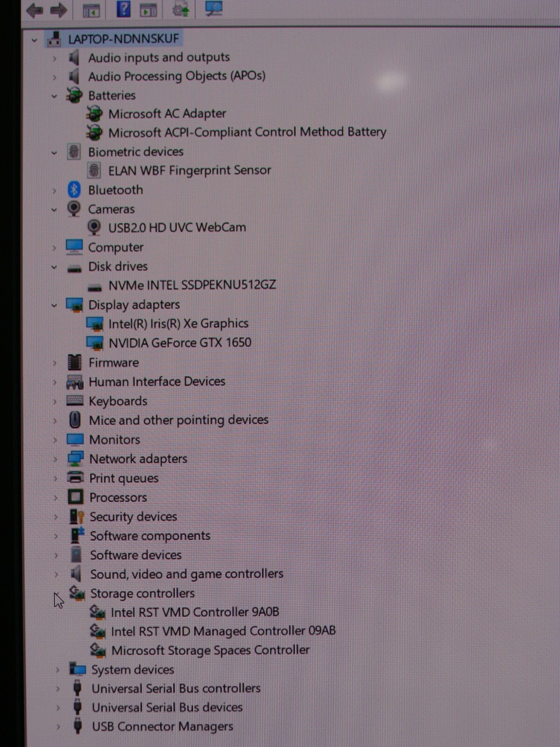Expand Universal Serial Bus controllers

point(57,689)
